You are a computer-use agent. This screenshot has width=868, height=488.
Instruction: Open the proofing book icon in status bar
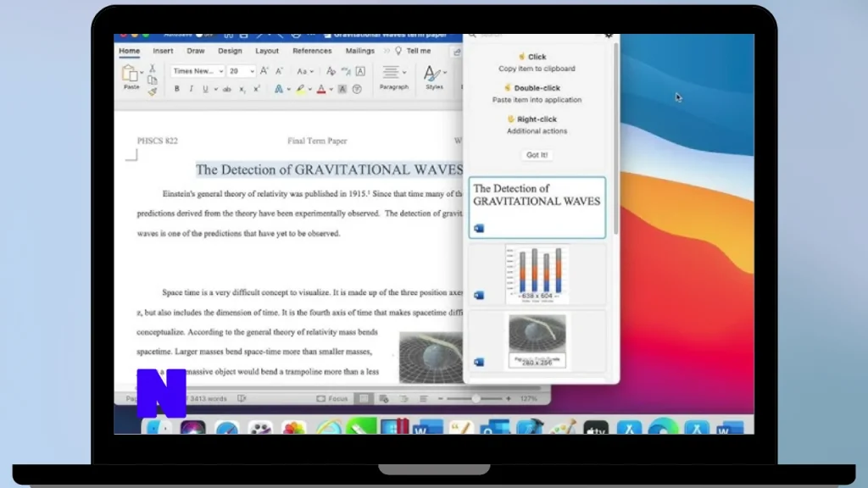pos(242,398)
